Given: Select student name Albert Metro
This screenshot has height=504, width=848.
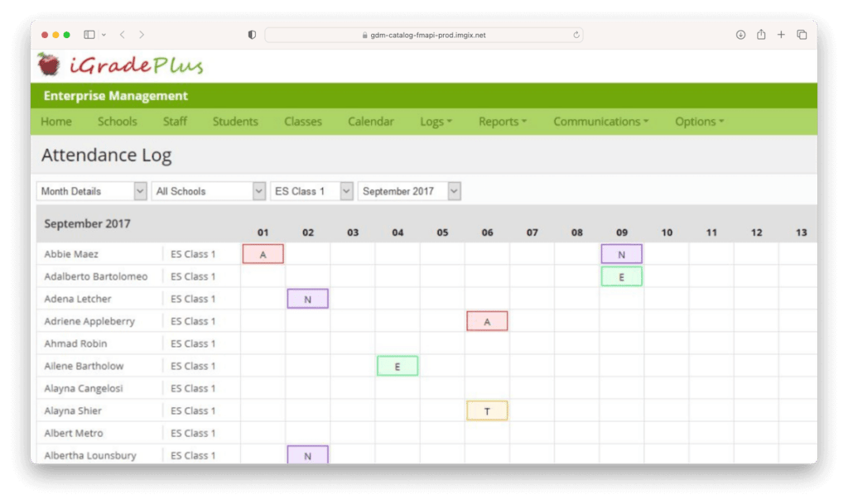Looking at the screenshot, I should (x=74, y=433).
